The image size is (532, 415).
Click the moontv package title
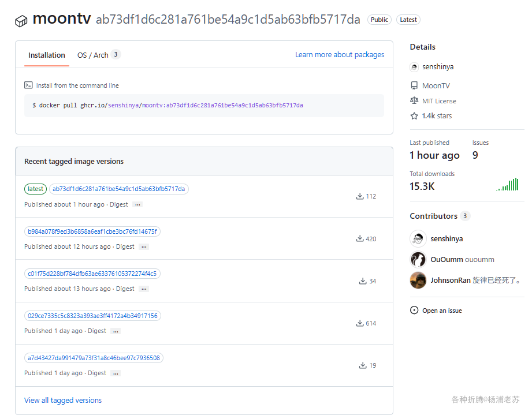[x=62, y=18]
